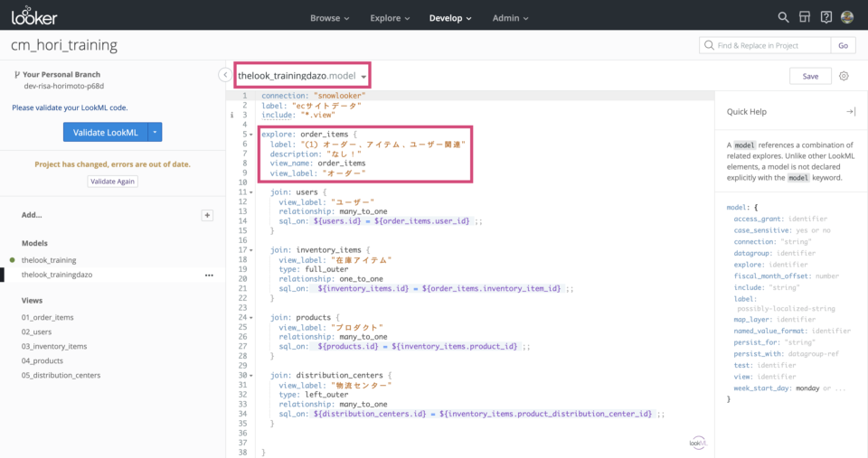Click type: left_outer code line
This screenshot has height=458, width=868.
314,395
